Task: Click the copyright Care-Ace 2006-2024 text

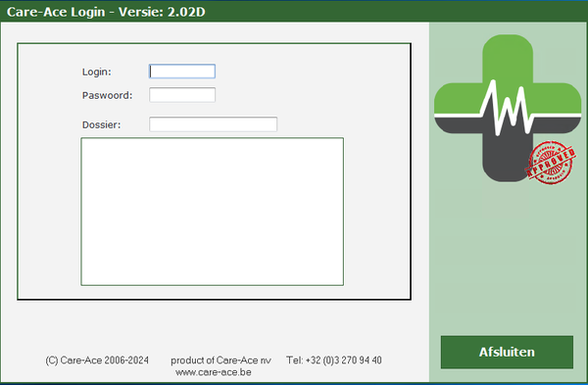Action: point(97,361)
